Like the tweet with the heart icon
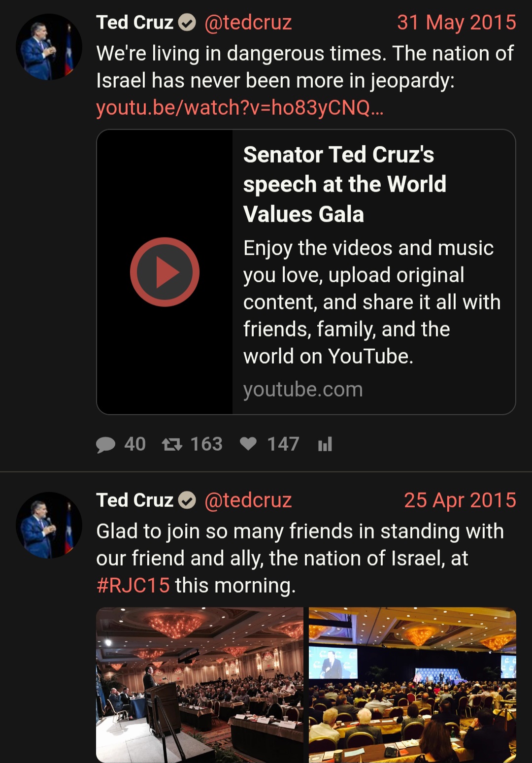The width and height of the screenshot is (532, 763). (x=248, y=444)
